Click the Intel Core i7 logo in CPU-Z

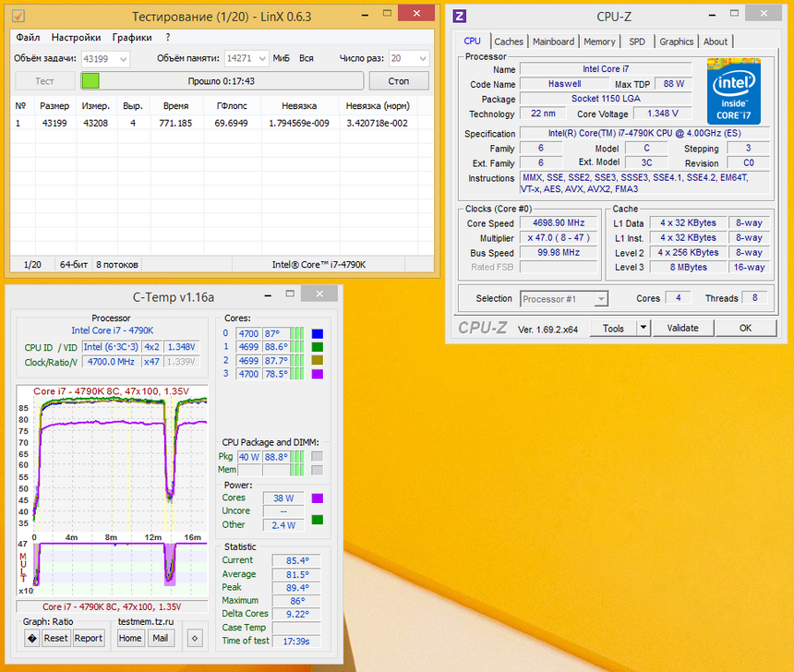pyautogui.click(x=733, y=84)
